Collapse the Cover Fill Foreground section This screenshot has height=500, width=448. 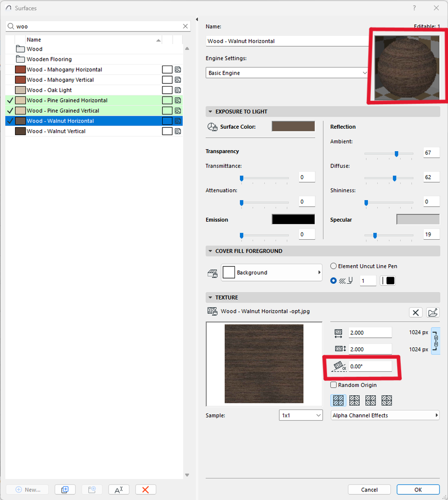pos(210,251)
